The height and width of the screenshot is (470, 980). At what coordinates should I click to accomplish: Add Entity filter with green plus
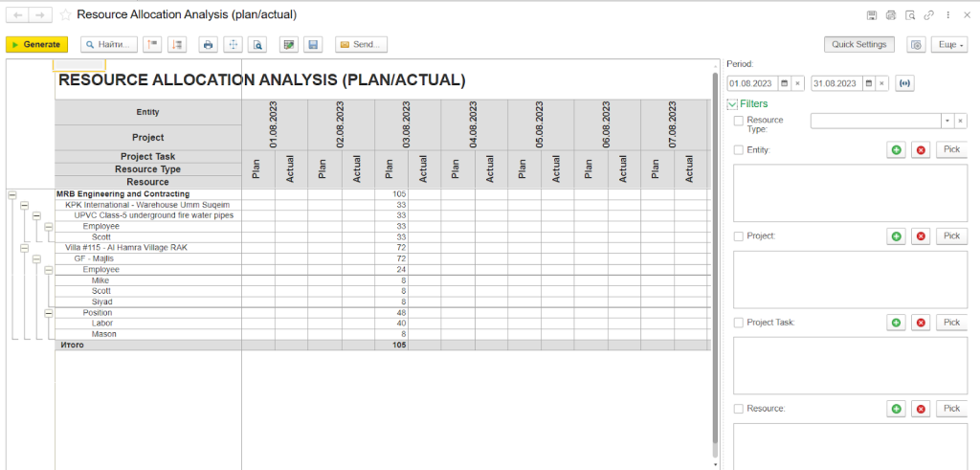(896, 150)
